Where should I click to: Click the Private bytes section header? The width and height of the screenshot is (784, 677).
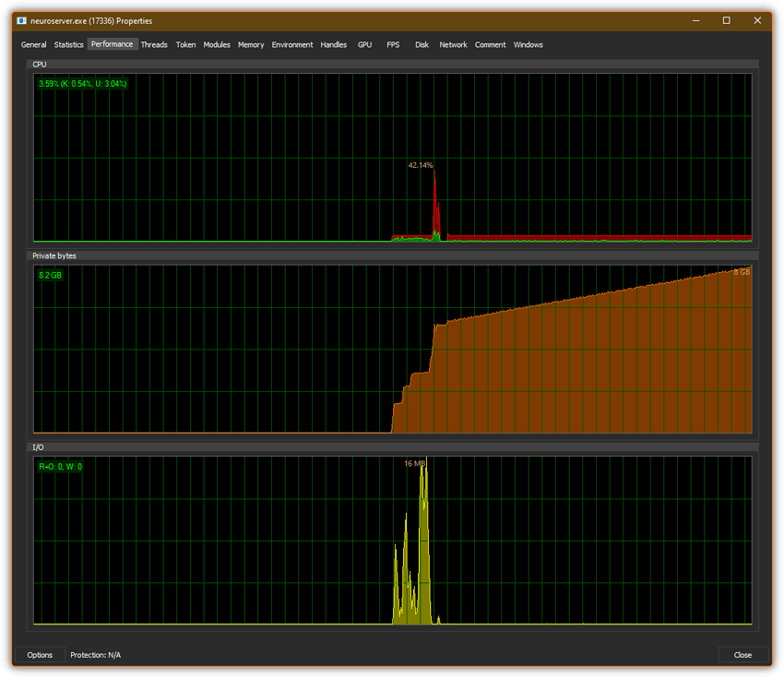point(393,256)
